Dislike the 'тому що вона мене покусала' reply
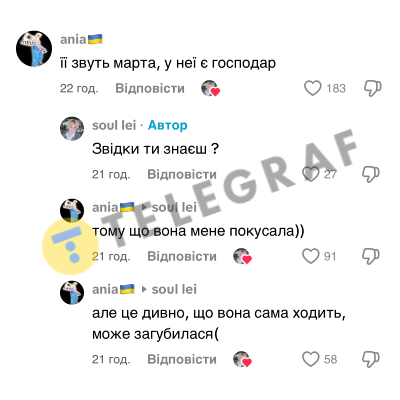 [x=371, y=256]
